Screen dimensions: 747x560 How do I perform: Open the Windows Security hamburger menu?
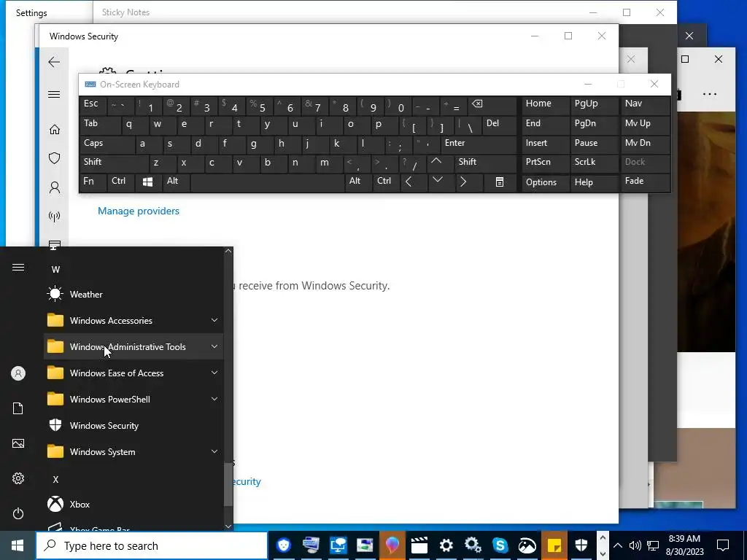click(54, 94)
